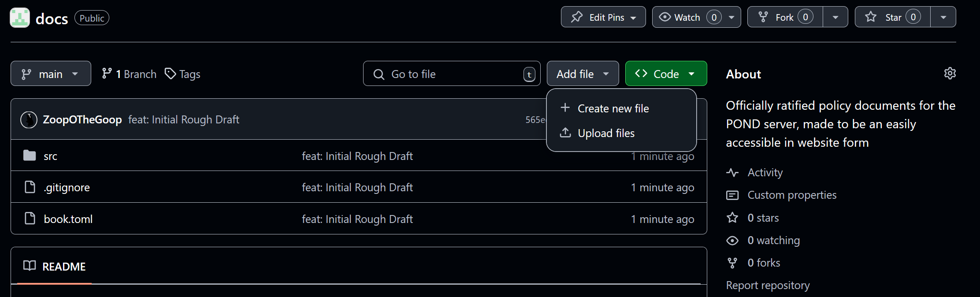Toggle Watch on this repository
The image size is (980, 297).
click(x=687, y=17)
